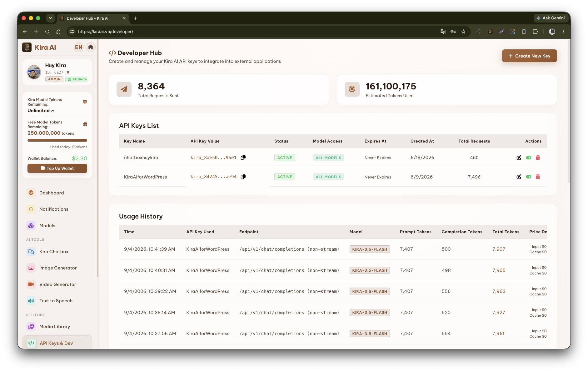This screenshot has width=588, height=372.
Task: Click the Dashboard gauge icon
Action: [31, 193]
